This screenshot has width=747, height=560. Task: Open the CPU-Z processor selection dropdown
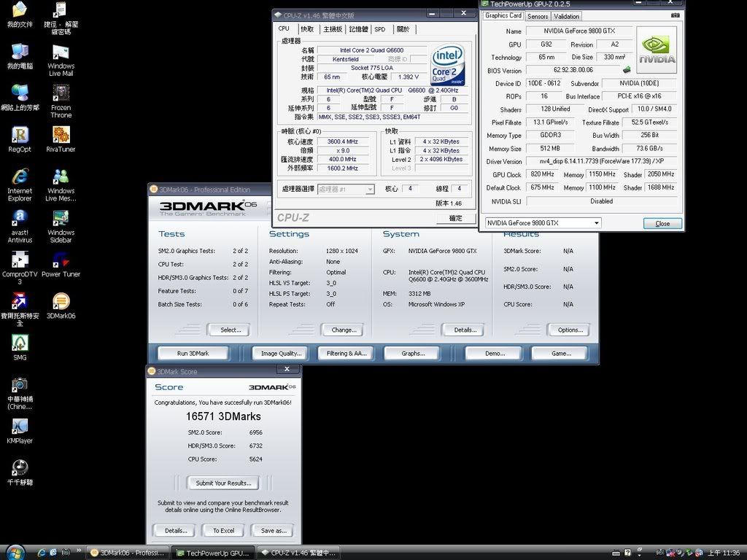coord(370,190)
